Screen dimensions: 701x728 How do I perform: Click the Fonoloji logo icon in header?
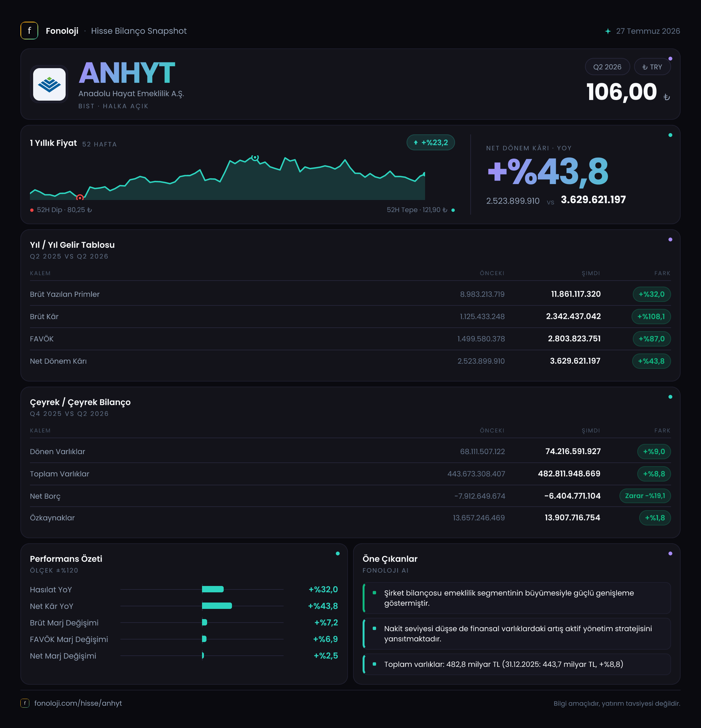click(29, 31)
